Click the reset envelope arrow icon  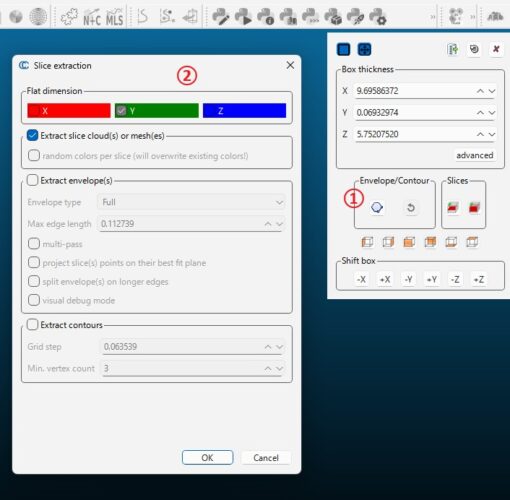(411, 208)
